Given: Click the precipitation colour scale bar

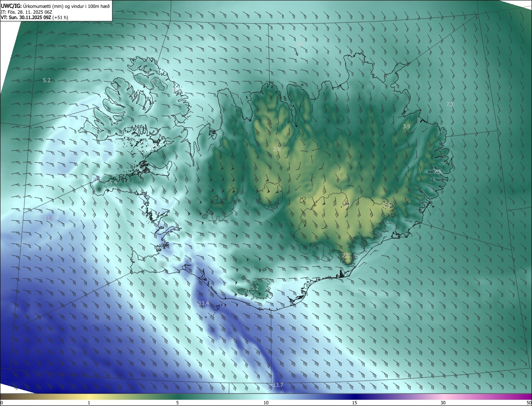Looking at the screenshot, I should (x=266, y=396).
